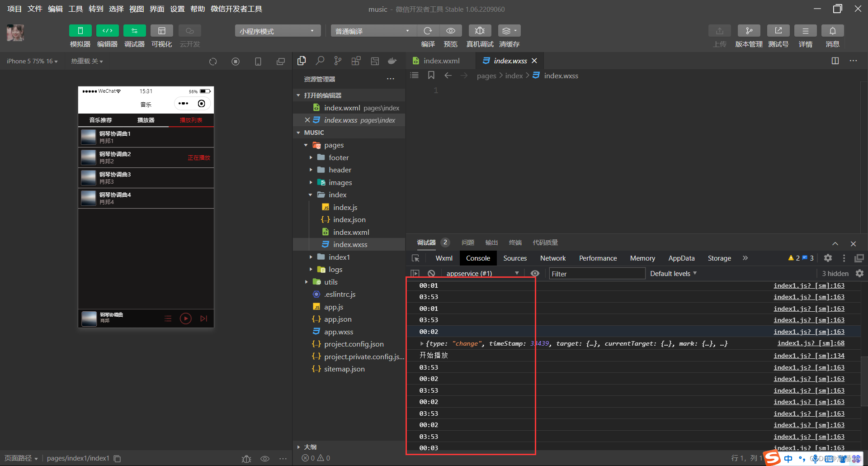Viewport: 868px width, 466px height.
Task: Skip to the next song in simulator
Action: [204, 319]
